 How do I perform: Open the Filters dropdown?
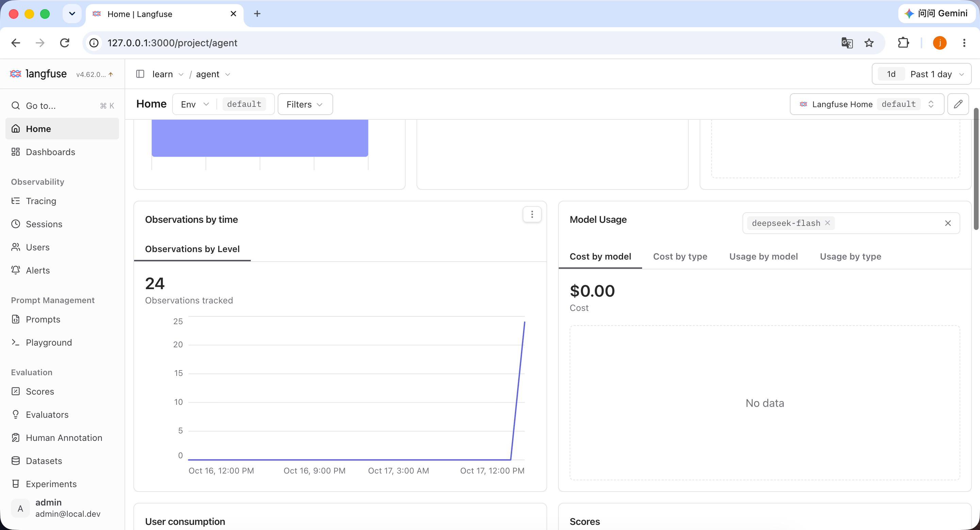click(305, 104)
